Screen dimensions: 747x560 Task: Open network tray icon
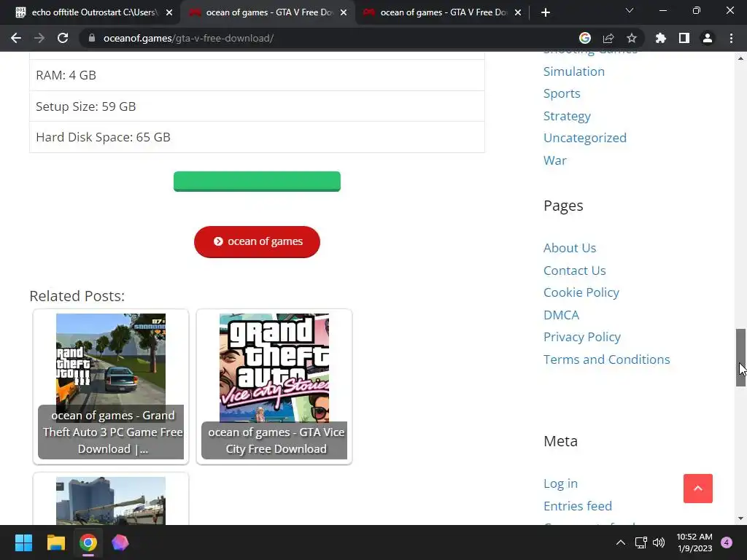tap(640, 542)
